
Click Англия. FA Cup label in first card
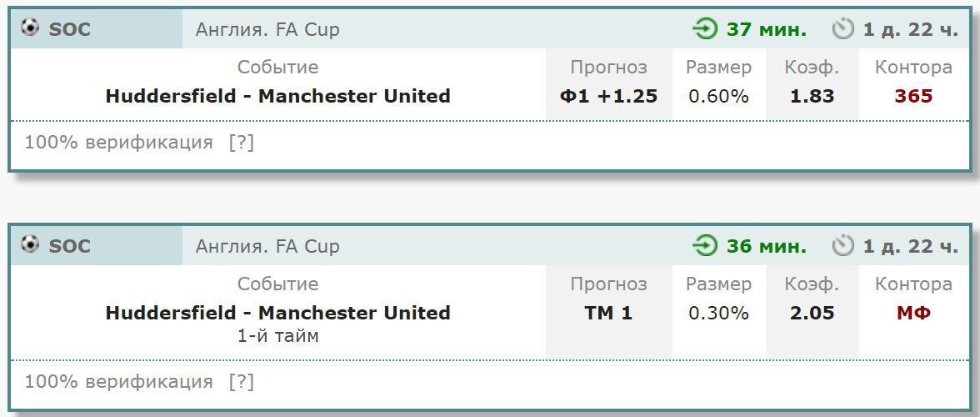(267, 29)
